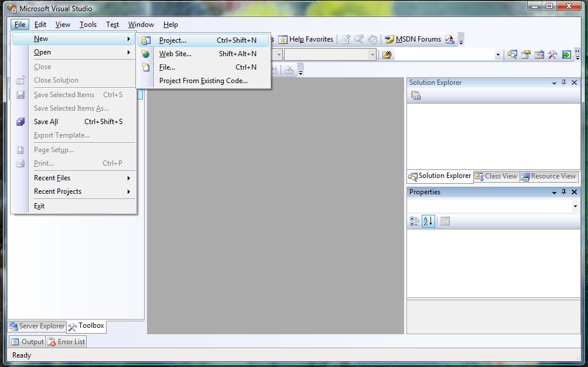Screen dimensions: 588x367
Task: Pin the Solution Explorer panel
Action: click(563, 83)
